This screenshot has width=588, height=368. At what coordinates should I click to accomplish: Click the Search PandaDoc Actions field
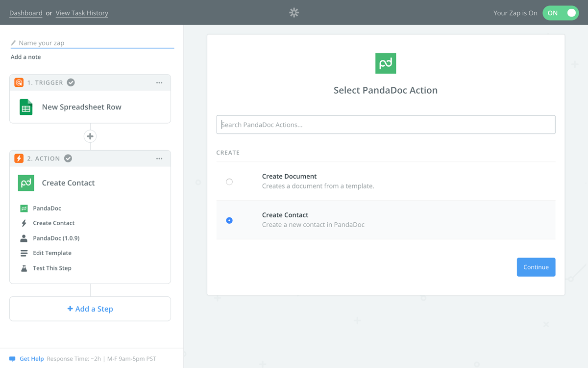[x=386, y=125]
